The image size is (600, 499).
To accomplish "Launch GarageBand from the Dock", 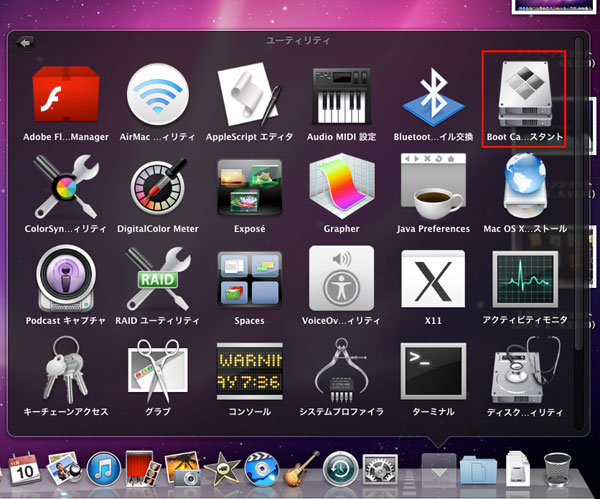I will (x=302, y=469).
